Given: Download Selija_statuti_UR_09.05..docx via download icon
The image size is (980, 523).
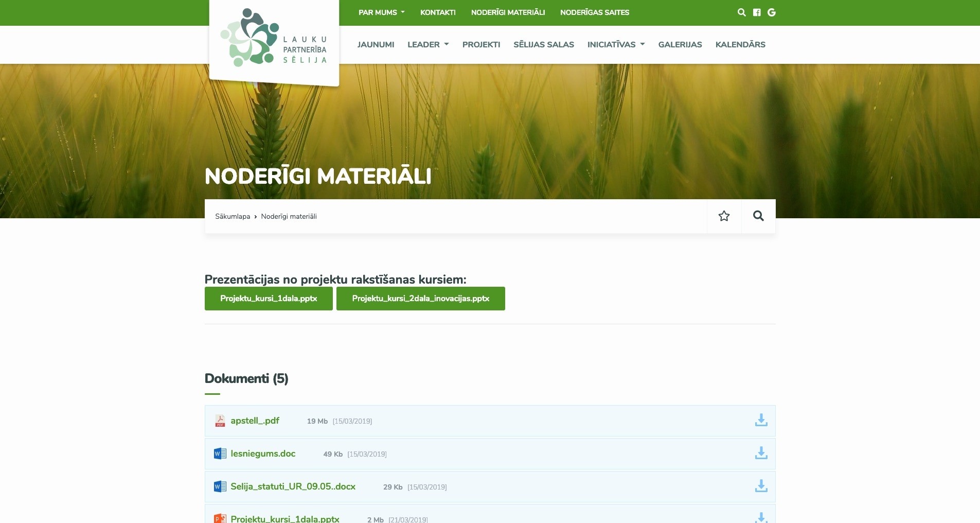Looking at the screenshot, I should tap(761, 486).
